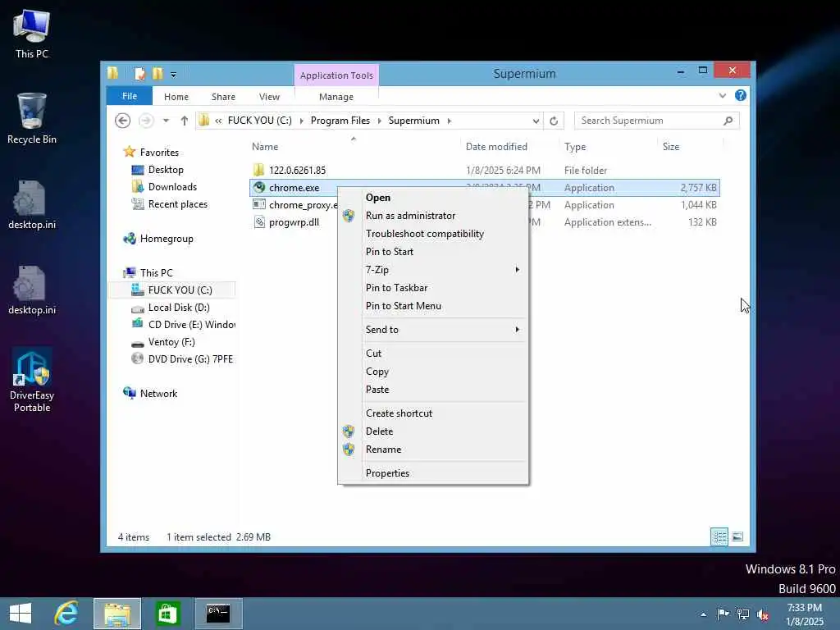
Task: Switch to the Home ribbon tab
Action: (176, 97)
